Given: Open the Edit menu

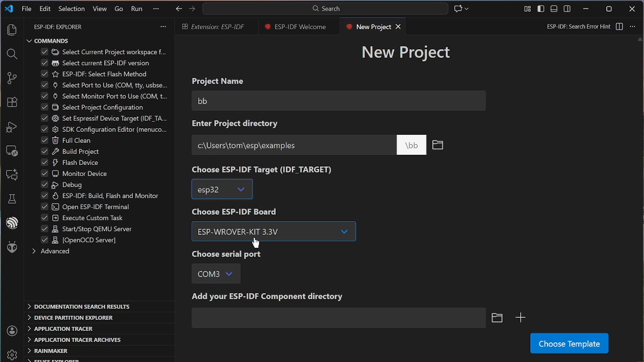Looking at the screenshot, I should pyautogui.click(x=45, y=9).
